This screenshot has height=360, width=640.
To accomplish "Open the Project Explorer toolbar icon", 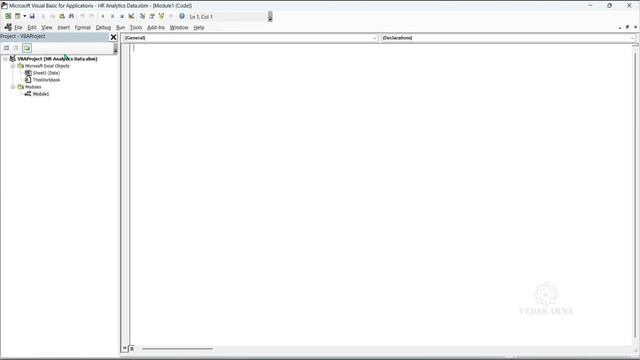I will (142, 16).
